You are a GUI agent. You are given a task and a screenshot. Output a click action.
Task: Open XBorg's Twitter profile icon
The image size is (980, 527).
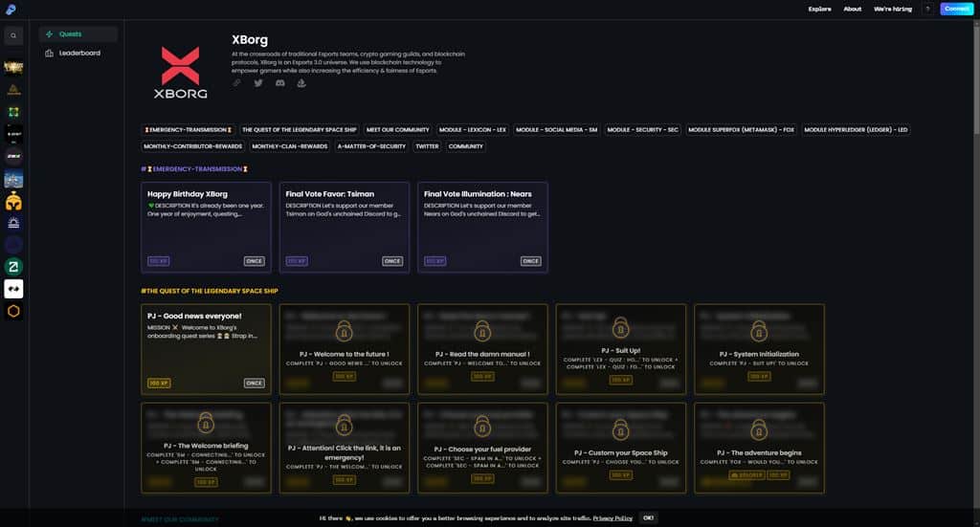[x=258, y=83]
